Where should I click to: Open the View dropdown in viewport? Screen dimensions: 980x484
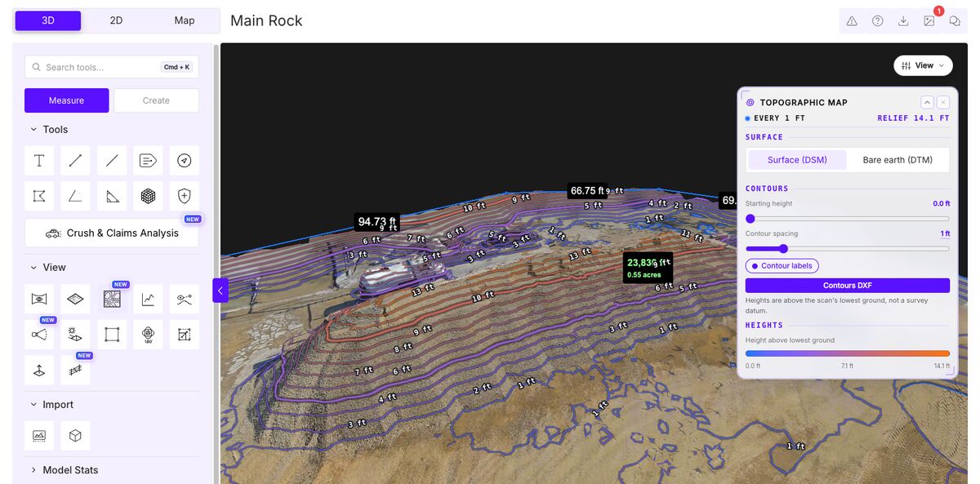tap(924, 65)
